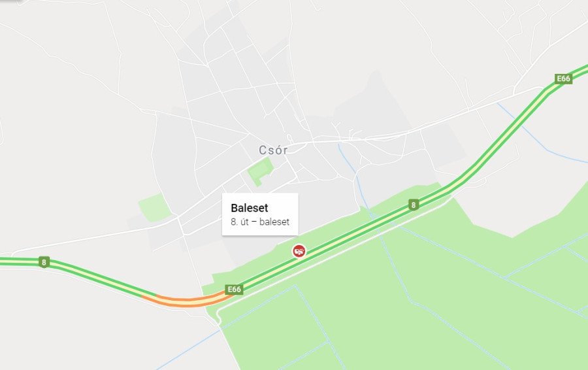Viewport: 588px width, 370px height.
Task: Click the orange slow-traffic road segment
Action: 188,301
